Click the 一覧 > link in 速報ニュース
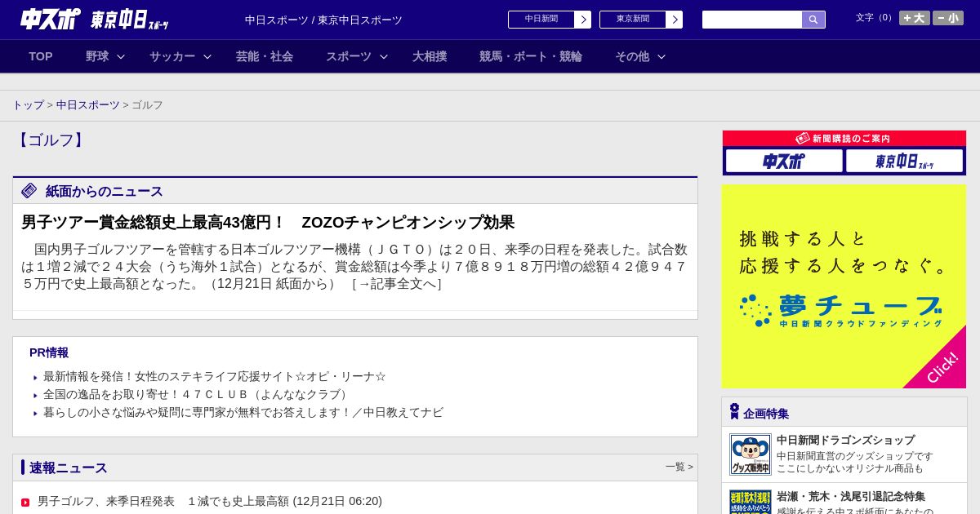 coord(679,467)
